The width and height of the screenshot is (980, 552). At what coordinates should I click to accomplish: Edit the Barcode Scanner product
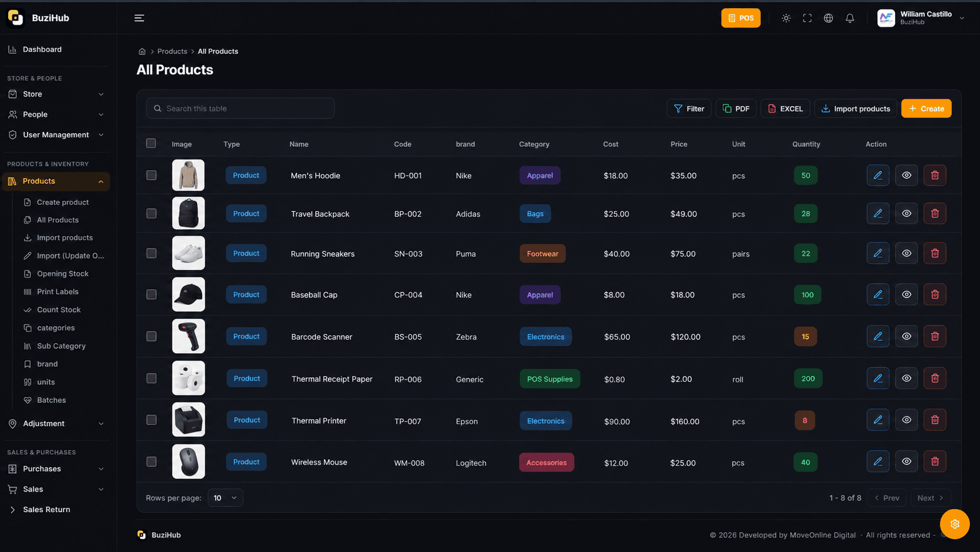pos(877,337)
